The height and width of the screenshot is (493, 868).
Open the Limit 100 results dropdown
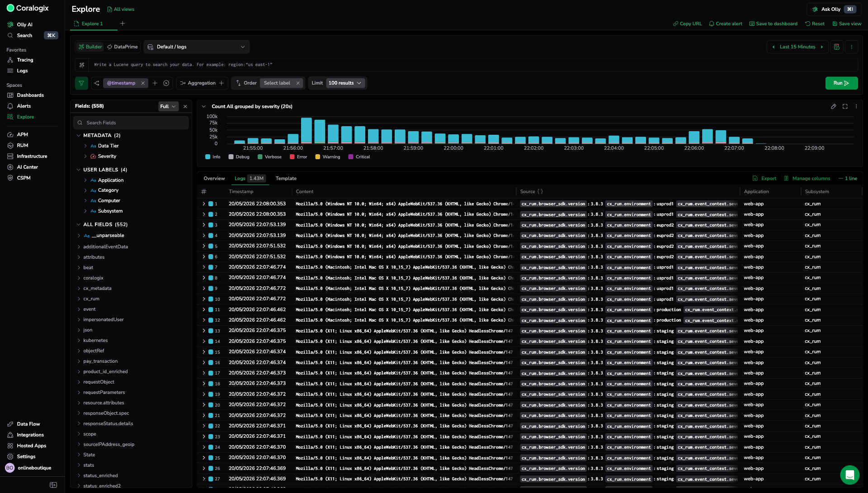coord(345,83)
